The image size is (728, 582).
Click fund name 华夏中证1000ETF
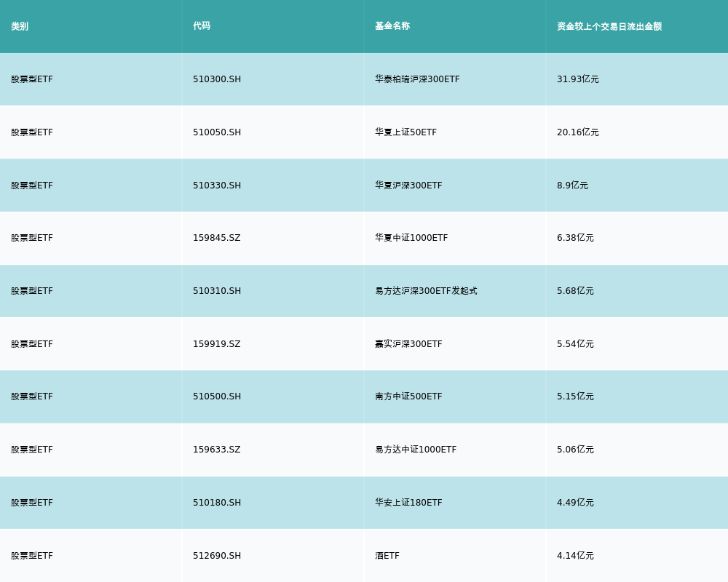(x=411, y=238)
